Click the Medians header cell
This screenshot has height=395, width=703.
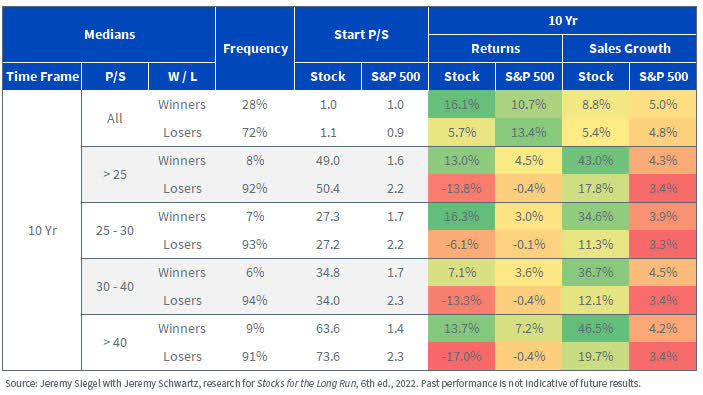(x=109, y=35)
